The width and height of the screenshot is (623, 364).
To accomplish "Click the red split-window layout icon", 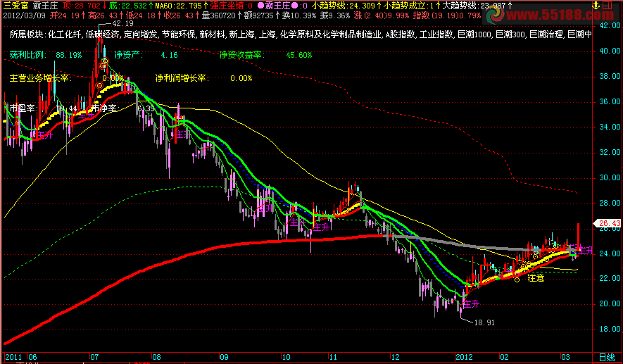I will pos(608,6).
